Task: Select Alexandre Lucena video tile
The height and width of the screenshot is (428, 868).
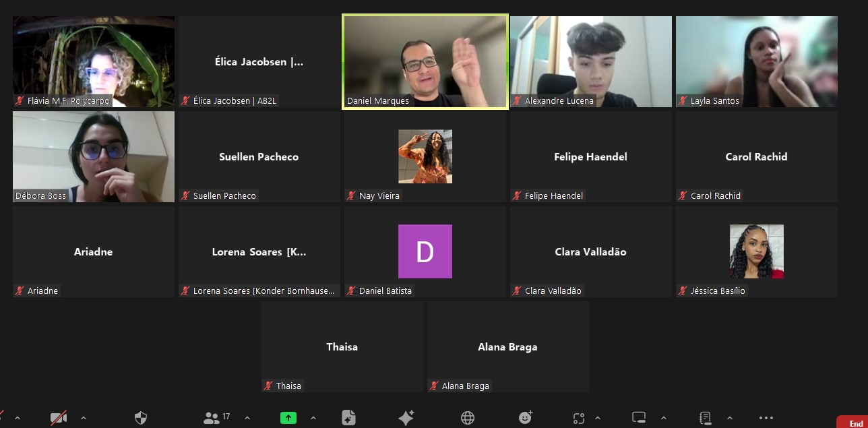Action: pos(591,61)
